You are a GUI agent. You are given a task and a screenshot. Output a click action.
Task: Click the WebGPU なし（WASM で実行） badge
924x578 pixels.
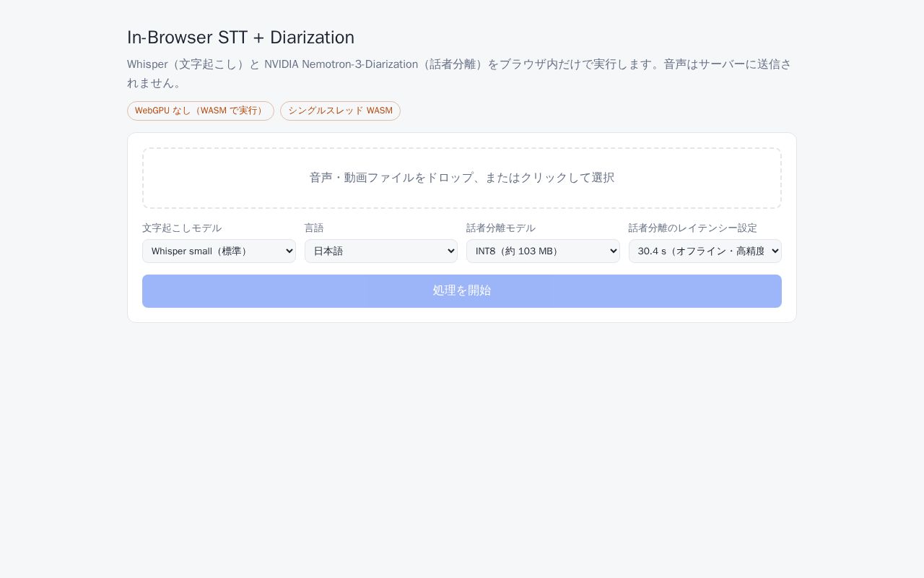pyautogui.click(x=201, y=111)
